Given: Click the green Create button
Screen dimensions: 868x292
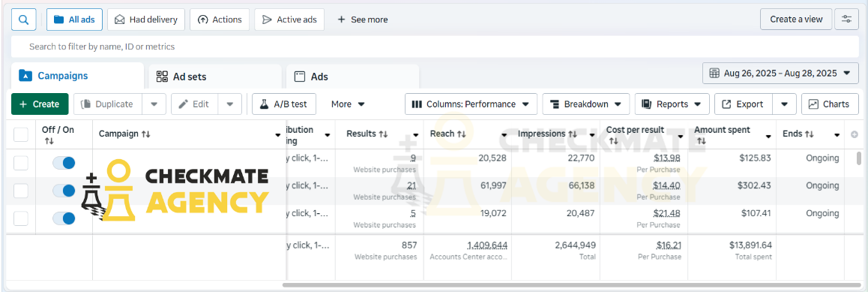Looking at the screenshot, I should 39,104.
